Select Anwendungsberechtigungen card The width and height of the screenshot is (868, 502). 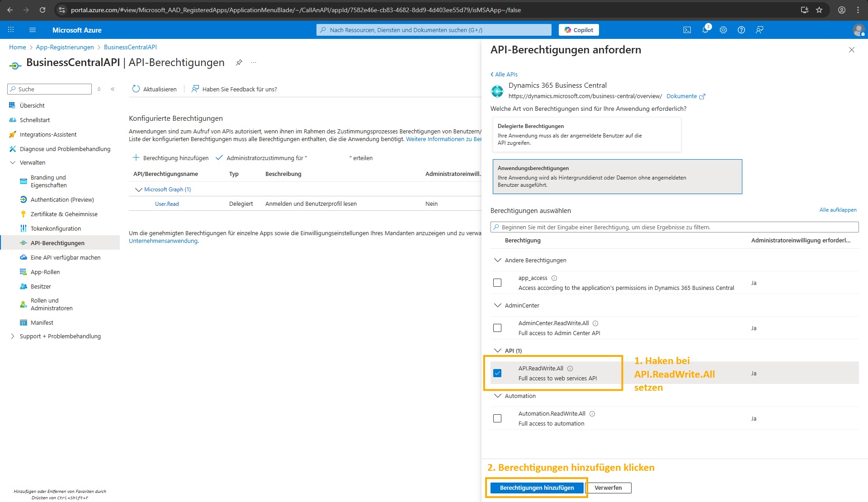tap(617, 176)
